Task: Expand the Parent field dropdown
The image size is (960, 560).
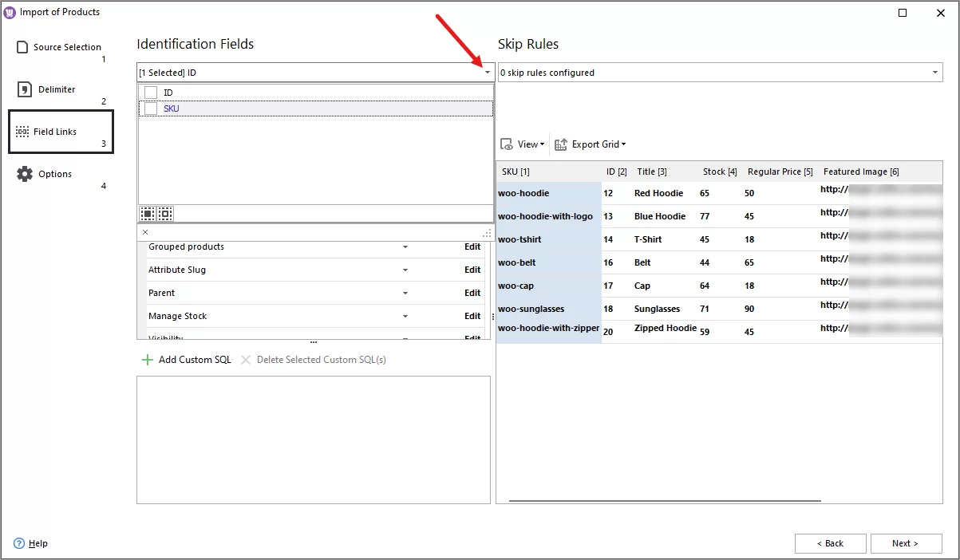Action: pos(405,293)
